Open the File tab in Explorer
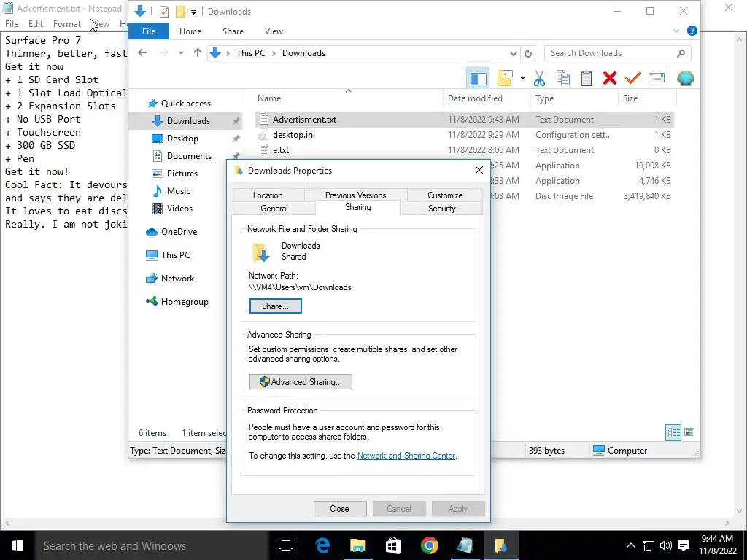The height and width of the screenshot is (560, 747). (149, 31)
